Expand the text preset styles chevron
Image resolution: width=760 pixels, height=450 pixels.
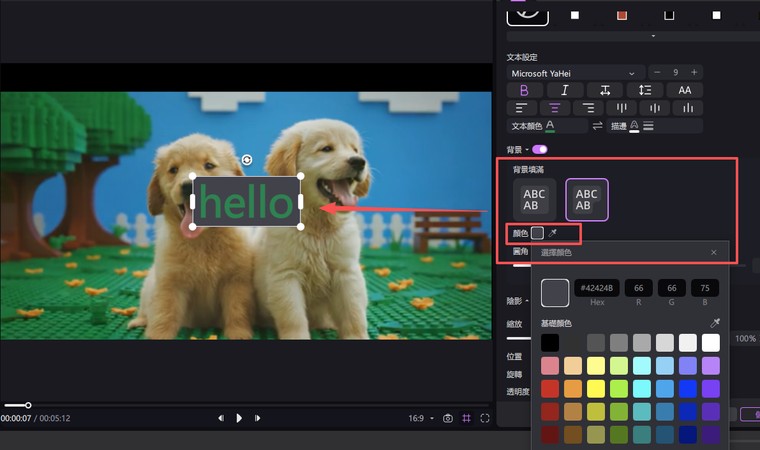(653, 36)
